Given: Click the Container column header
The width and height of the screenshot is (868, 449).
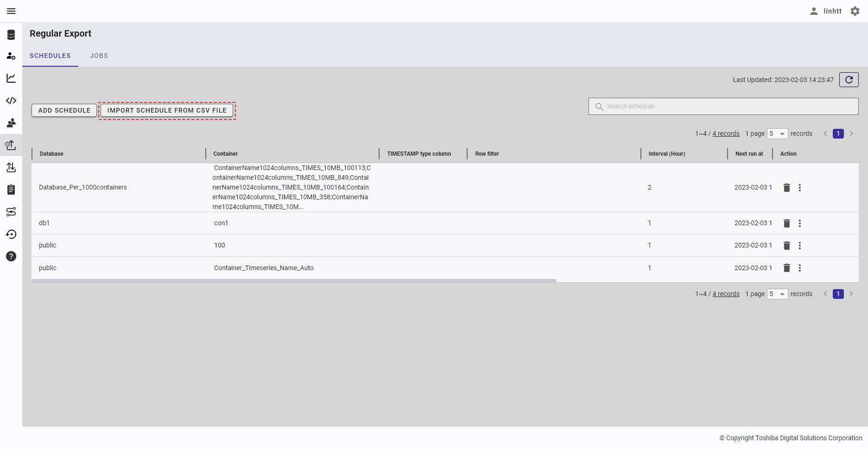Looking at the screenshot, I should click(226, 154).
